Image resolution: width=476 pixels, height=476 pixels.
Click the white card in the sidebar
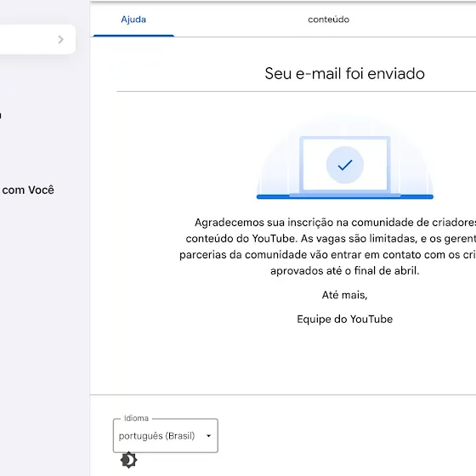click(x=37, y=39)
